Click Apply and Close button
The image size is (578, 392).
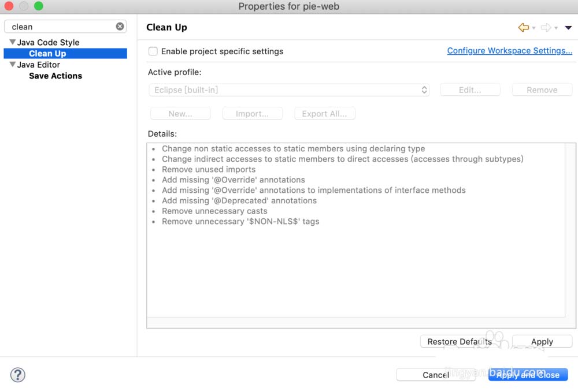point(528,375)
